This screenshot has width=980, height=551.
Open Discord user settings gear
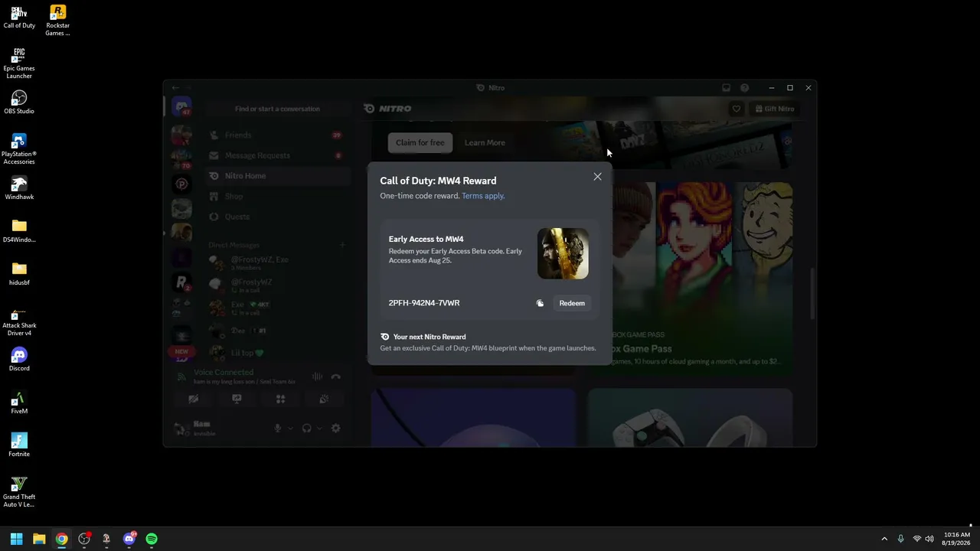(x=335, y=429)
